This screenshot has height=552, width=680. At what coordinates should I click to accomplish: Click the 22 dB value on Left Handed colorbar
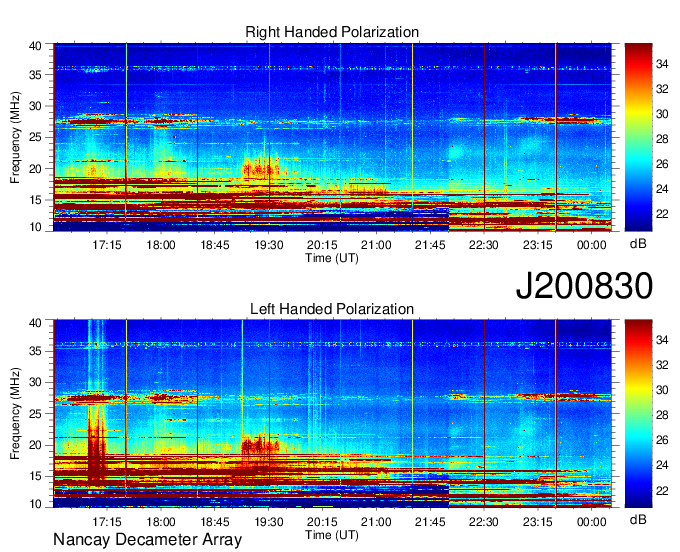tap(662, 490)
